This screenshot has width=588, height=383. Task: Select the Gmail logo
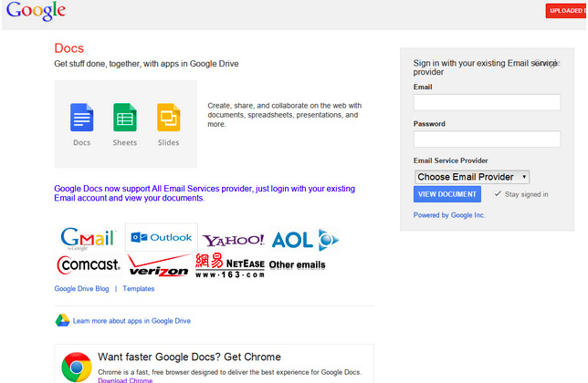click(x=88, y=239)
